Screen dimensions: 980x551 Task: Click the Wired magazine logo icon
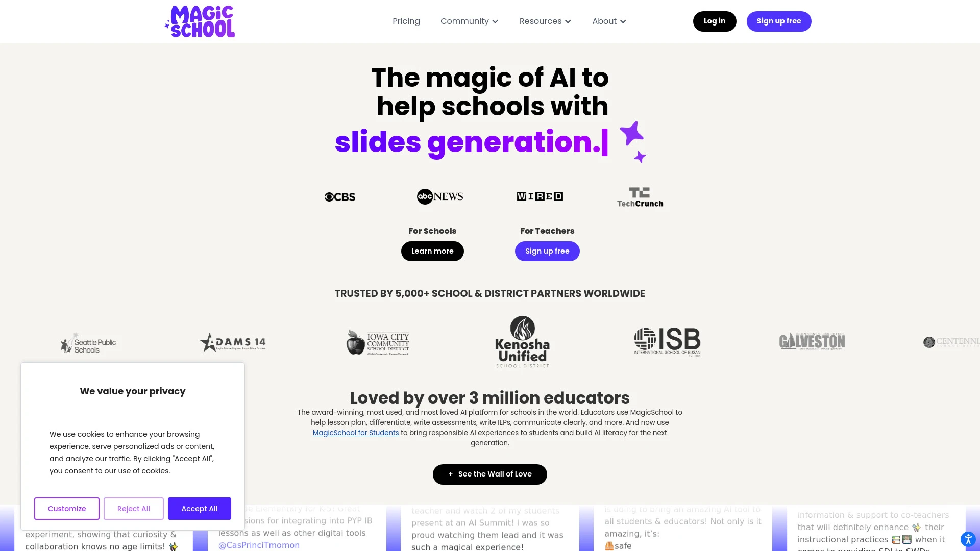(539, 196)
